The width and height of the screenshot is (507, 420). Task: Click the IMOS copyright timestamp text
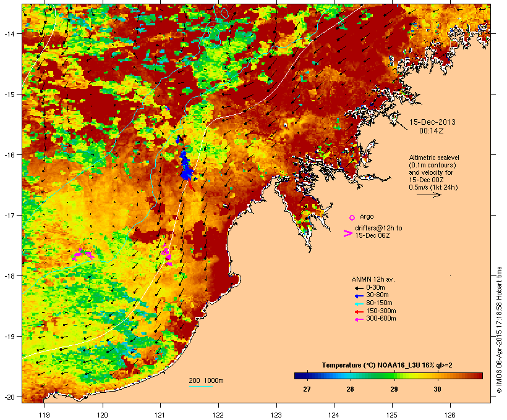(500, 330)
